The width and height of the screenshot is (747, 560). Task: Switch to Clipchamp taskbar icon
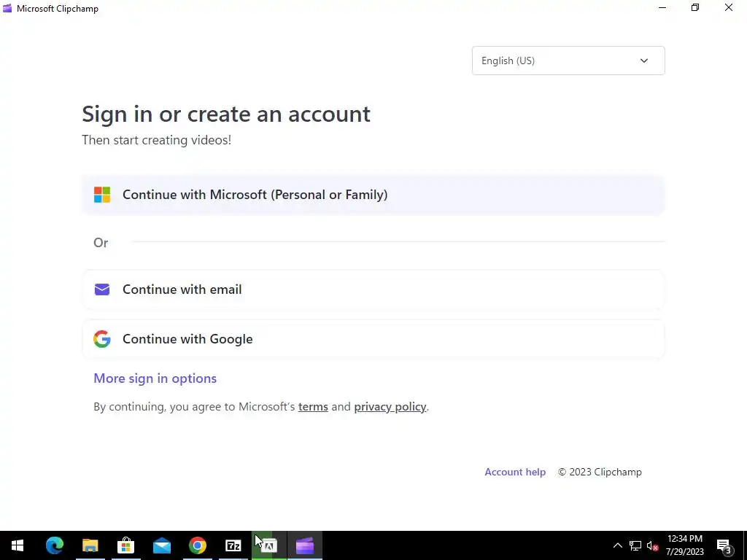click(x=305, y=545)
